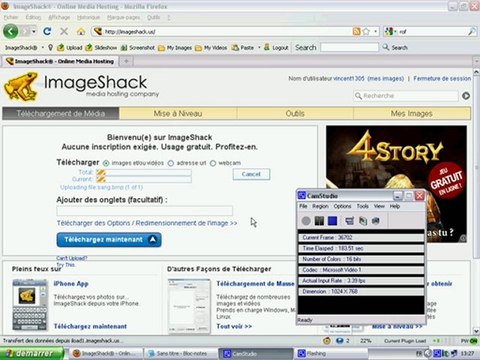Open the address bar dropdown arrow
Screen dimensions: 480x360
(376, 32)
